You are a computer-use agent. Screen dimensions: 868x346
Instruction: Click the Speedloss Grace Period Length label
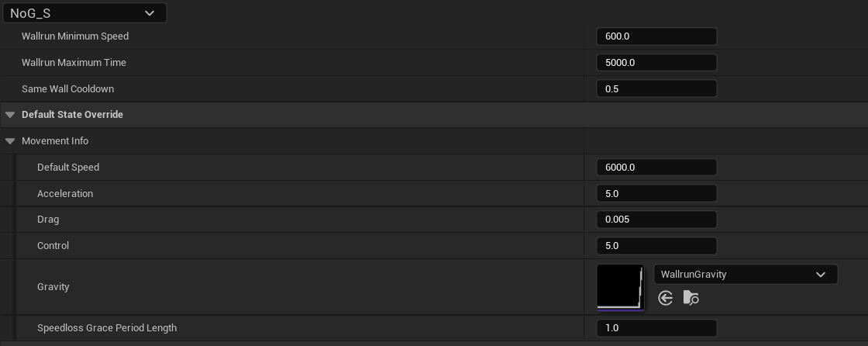tap(107, 328)
